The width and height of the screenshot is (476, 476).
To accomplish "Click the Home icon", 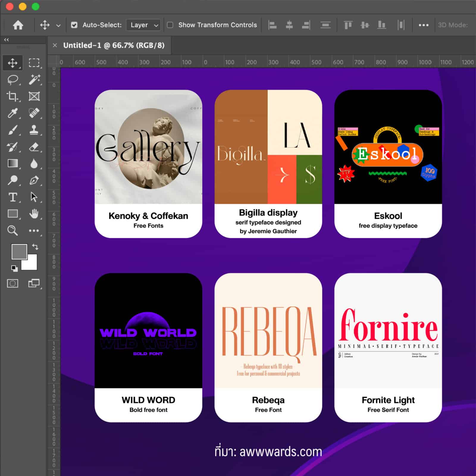I will coord(18,25).
